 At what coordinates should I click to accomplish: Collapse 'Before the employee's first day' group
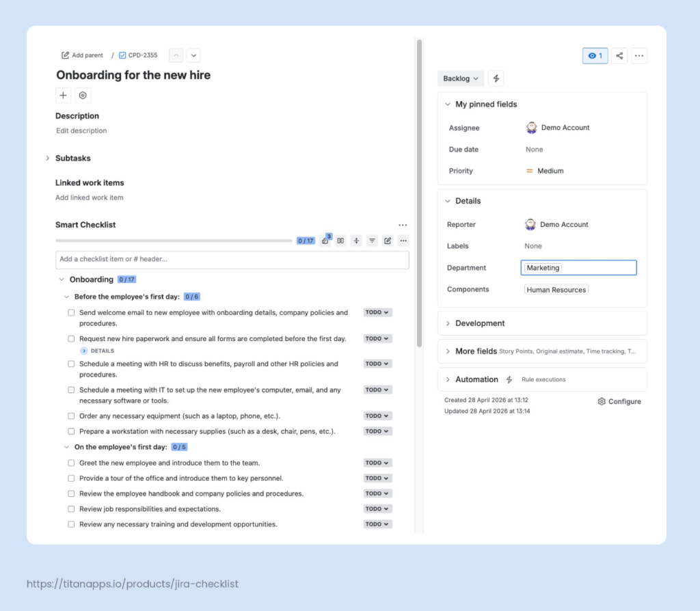tap(66, 297)
